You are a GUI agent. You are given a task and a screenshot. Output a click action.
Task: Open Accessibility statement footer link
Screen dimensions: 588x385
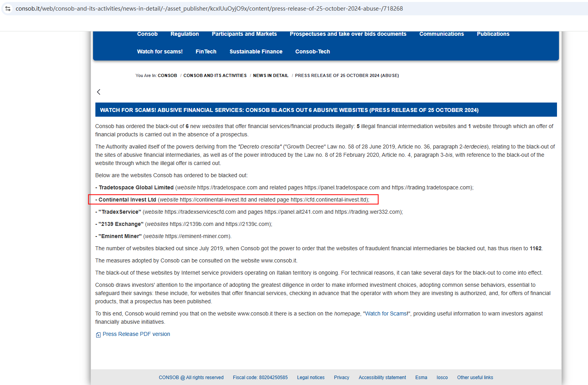(382, 378)
